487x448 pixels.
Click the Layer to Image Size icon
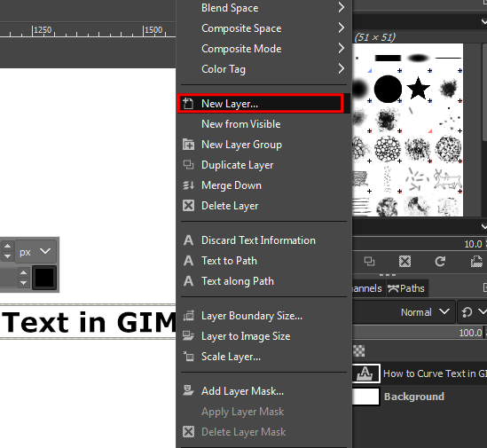click(188, 336)
